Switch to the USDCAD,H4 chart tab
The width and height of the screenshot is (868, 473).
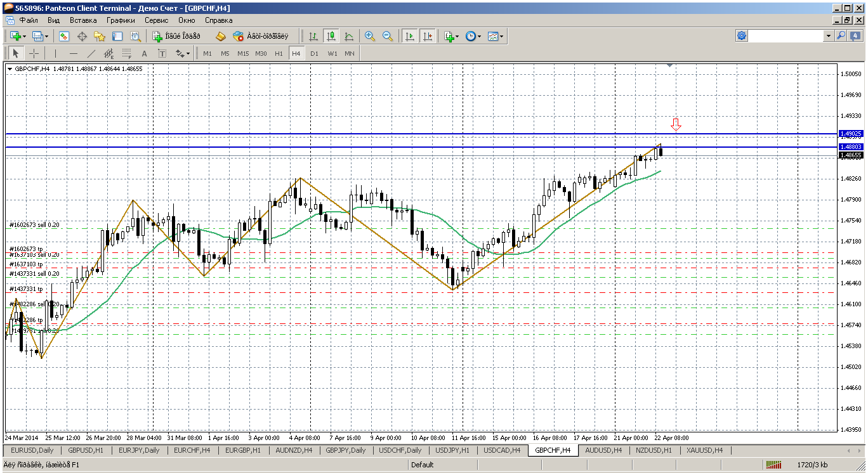pos(502,450)
